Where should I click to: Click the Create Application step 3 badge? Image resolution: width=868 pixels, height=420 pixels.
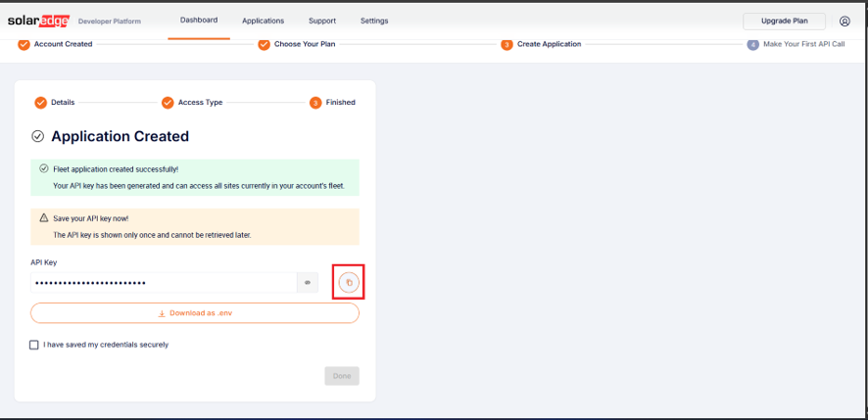(506, 44)
